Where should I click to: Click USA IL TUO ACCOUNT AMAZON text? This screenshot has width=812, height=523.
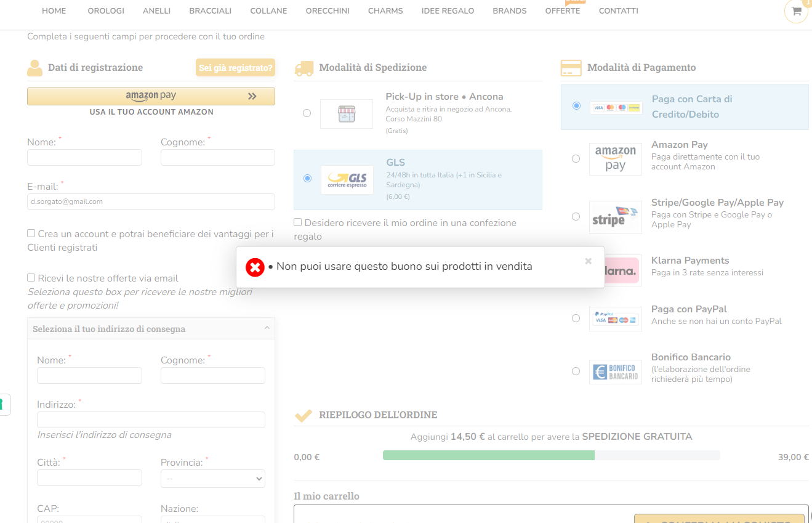pyautogui.click(x=151, y=112)
